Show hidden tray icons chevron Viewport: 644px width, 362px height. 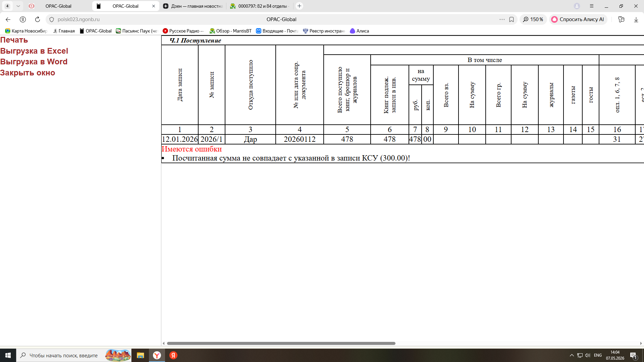pos(572,355)
